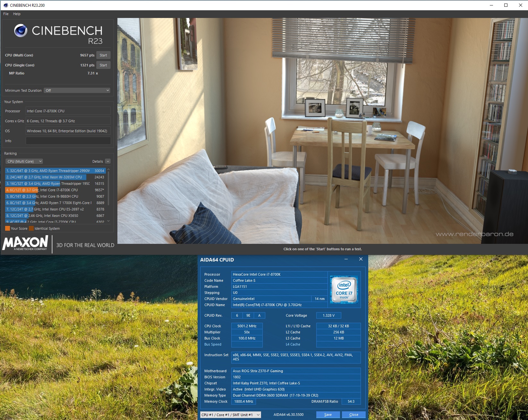
Task: Select ranking row AMD Ryzen 7 1700X
Action: coord(55,203)
